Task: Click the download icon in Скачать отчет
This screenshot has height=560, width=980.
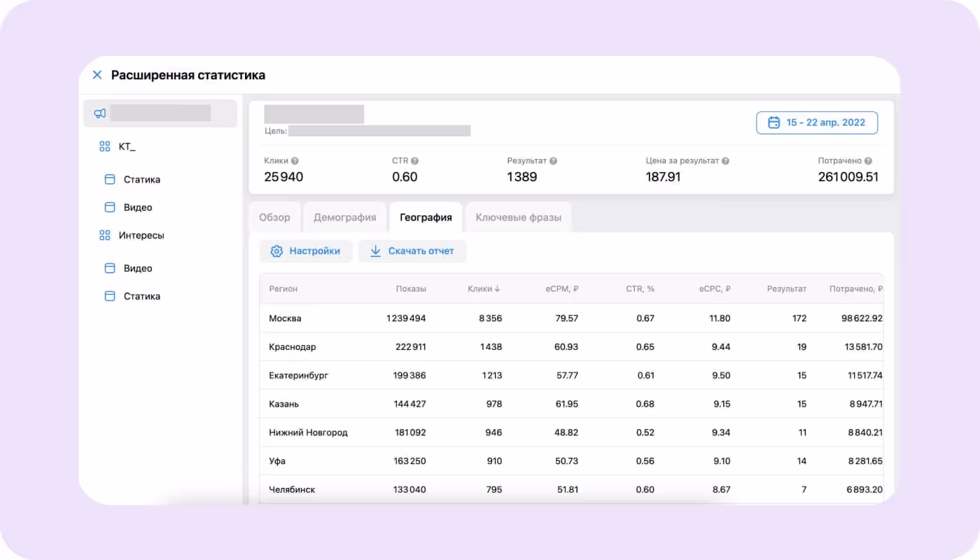Action: point(375,251)
